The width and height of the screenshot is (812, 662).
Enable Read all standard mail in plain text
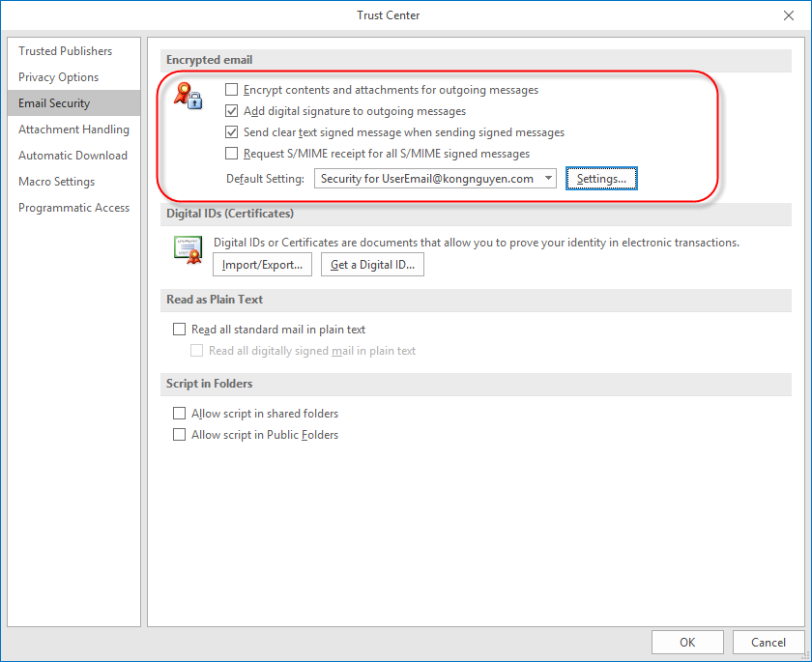[179, 330]
